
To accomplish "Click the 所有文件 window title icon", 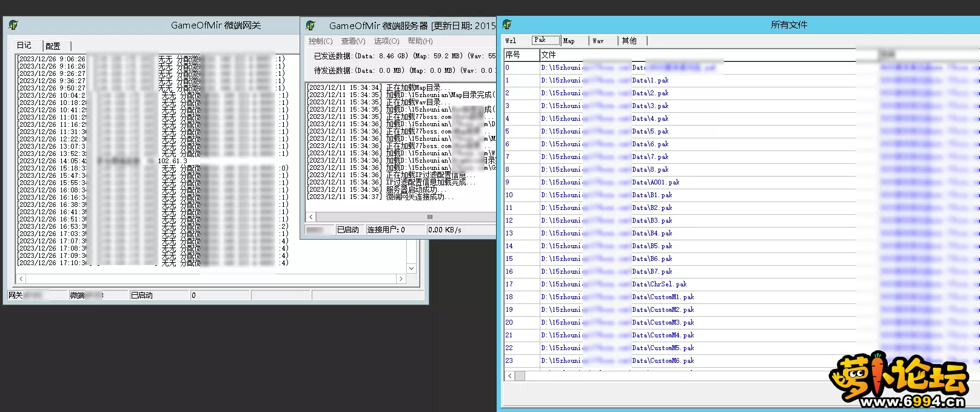I will [x=507, y=24].
